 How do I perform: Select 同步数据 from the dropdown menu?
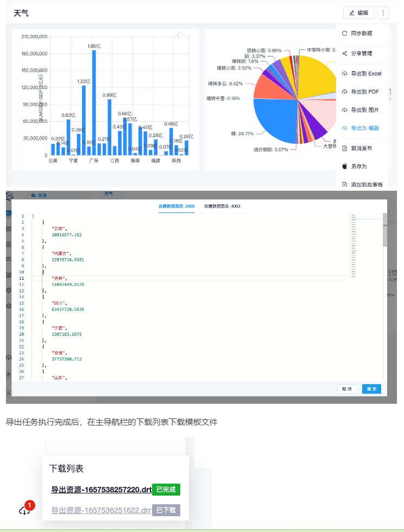click(362, 33)
